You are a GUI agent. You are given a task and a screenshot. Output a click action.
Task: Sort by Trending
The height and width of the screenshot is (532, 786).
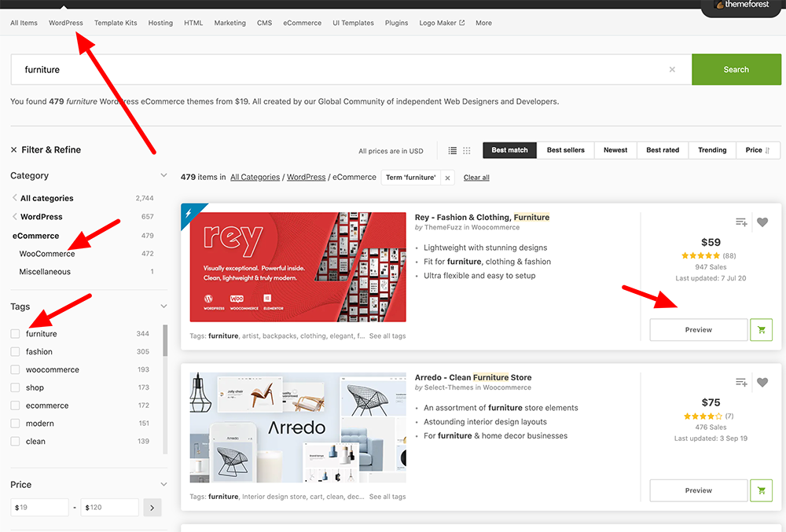click(712, 150)
